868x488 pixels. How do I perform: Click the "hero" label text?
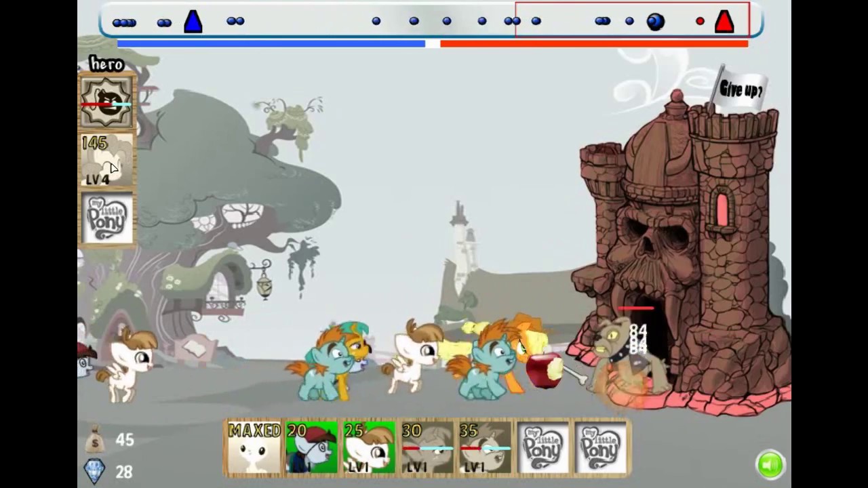tap(106, 64)
